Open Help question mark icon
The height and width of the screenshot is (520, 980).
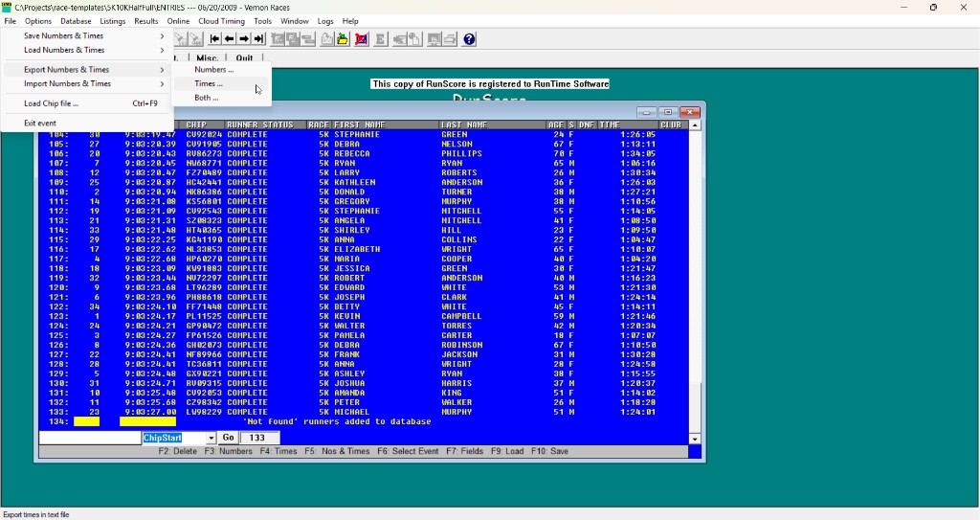tap(469, 39)
